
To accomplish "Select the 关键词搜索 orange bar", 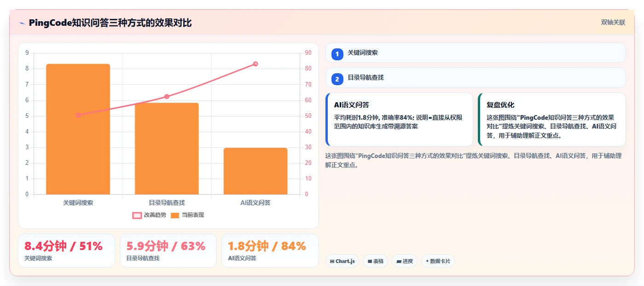I will pos(78,129).
